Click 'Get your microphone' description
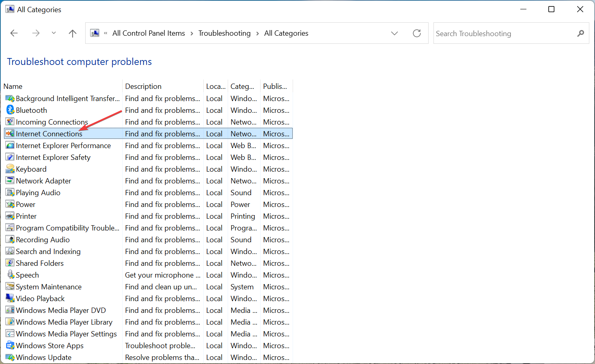The height and width of the screenshot is (364, 595). 163,275
